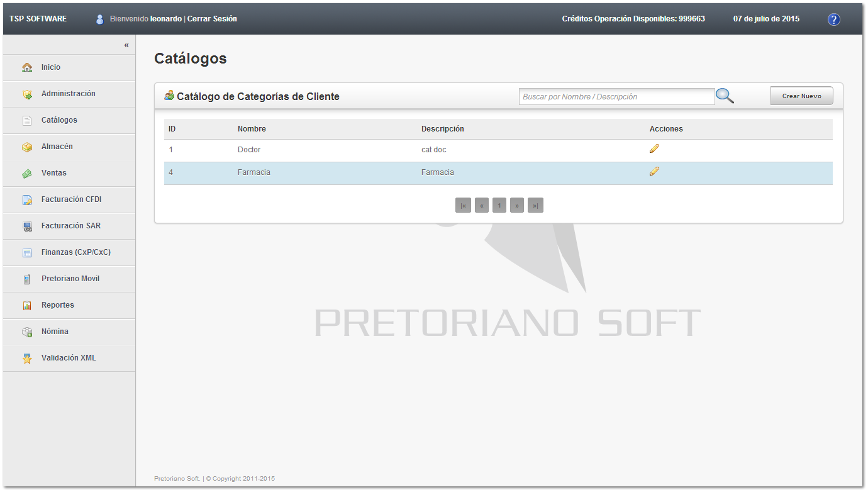Edit the Doctor category with pencil icon
The image size is (868, 492).
coord(654,148)
